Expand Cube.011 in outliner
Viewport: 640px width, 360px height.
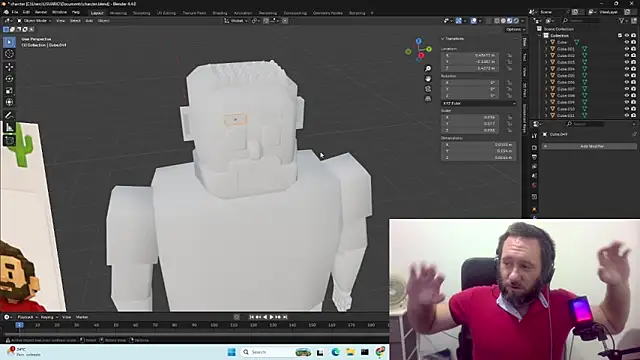click(x=546, y=116)
